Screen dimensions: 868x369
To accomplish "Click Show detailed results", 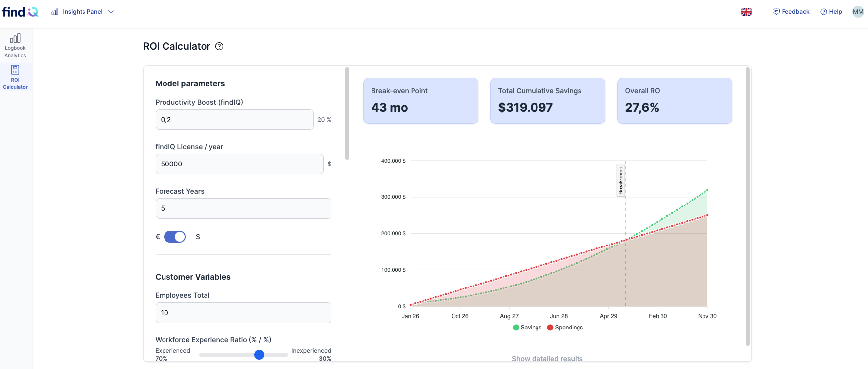I will tap(547, 359).
